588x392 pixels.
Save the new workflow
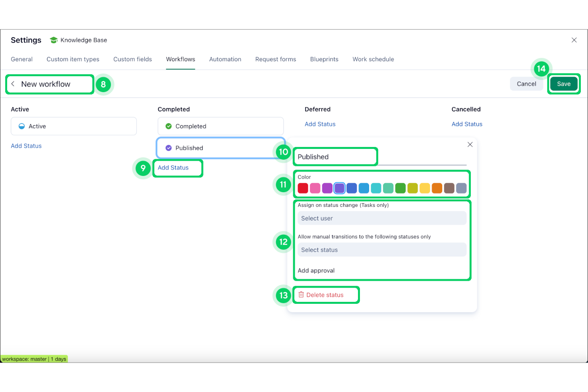[564, 84]
